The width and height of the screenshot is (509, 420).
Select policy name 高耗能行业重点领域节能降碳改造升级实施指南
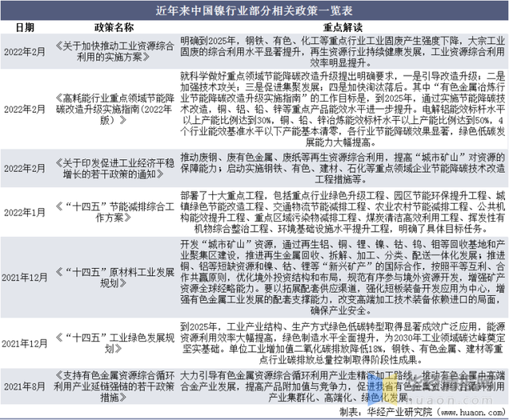pos(114,109)
